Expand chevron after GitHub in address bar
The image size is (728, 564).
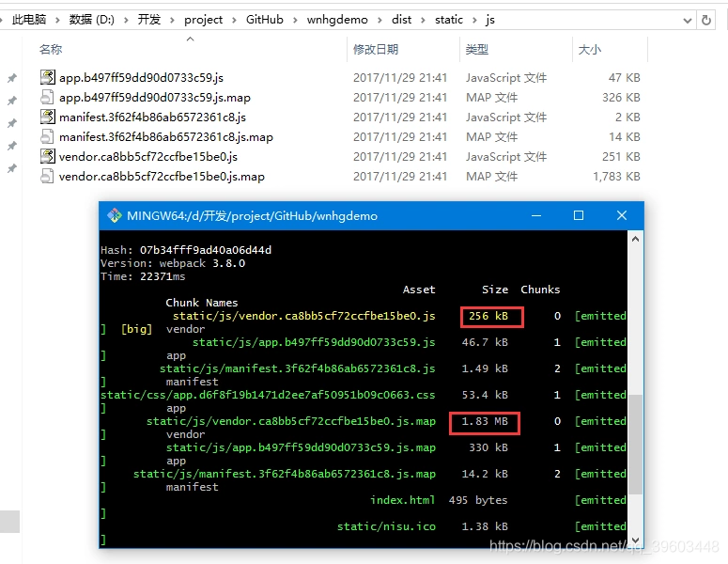point(295,20)
